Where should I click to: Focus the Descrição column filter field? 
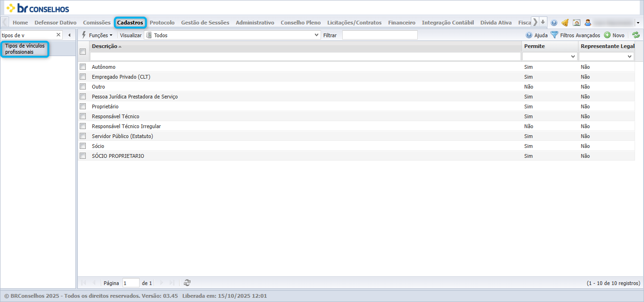(x=305, y=57)
